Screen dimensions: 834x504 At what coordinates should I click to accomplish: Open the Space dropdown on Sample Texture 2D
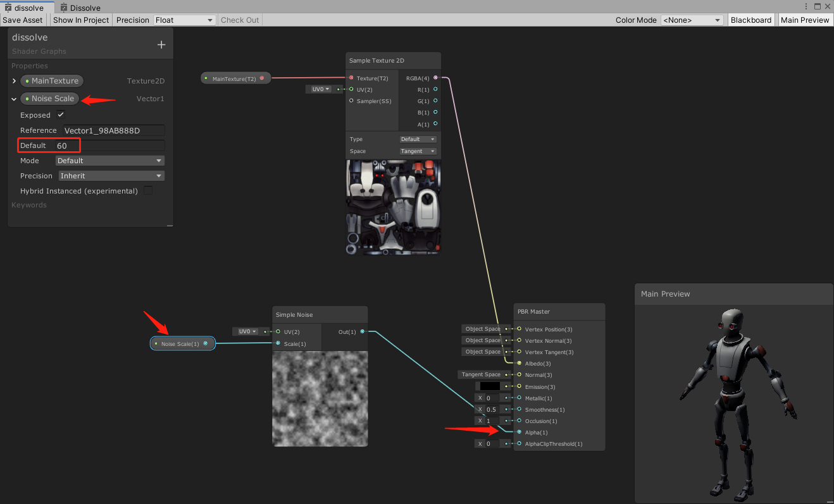[x=418, y=151]
